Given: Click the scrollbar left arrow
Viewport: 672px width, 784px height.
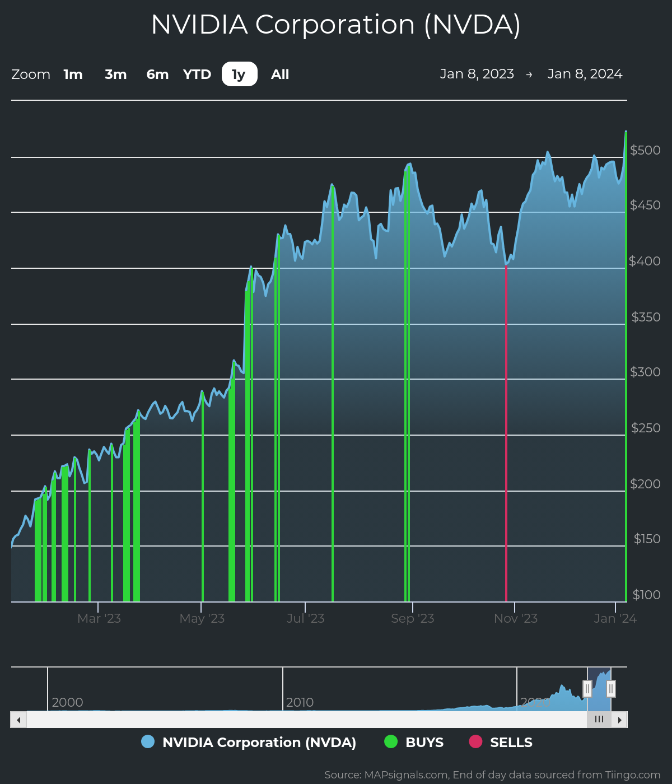Looking at the screenshot, I should 18,720.
